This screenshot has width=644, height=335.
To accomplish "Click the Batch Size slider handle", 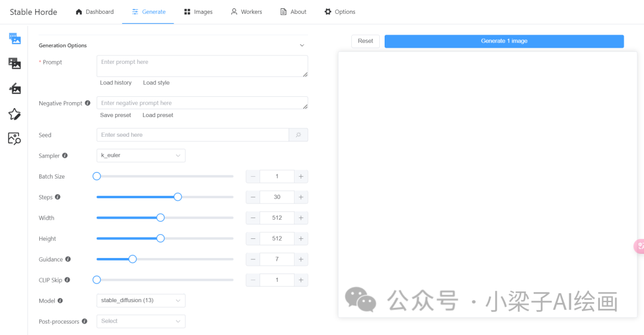I will [x=97, y=176].
